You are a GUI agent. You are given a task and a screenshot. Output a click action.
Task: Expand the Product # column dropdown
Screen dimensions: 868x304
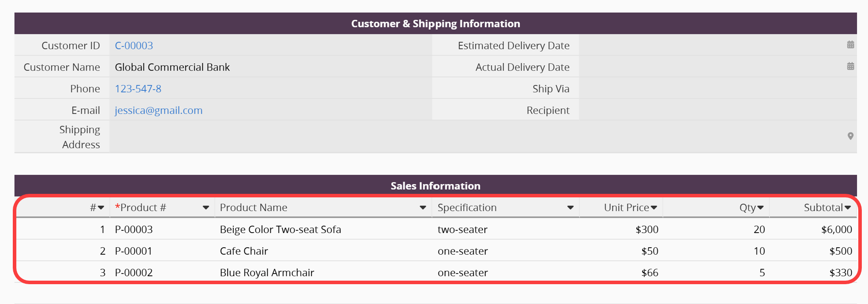point(206,208)
